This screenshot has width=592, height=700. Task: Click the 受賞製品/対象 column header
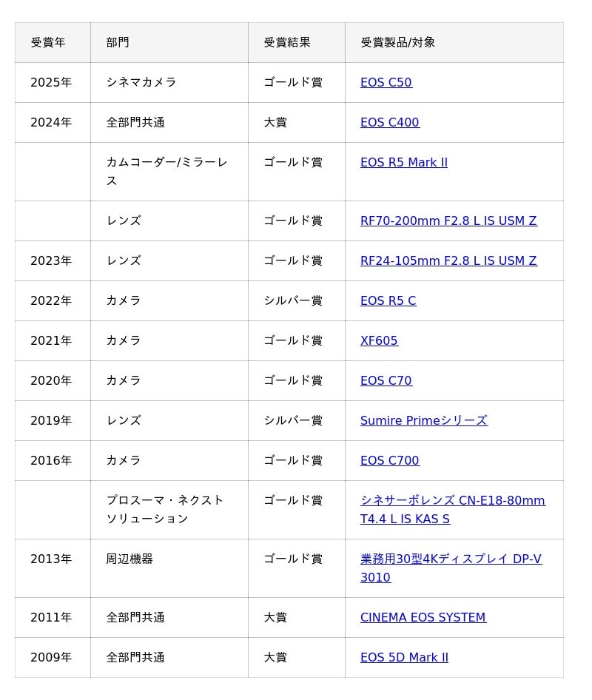click(397, 42)
